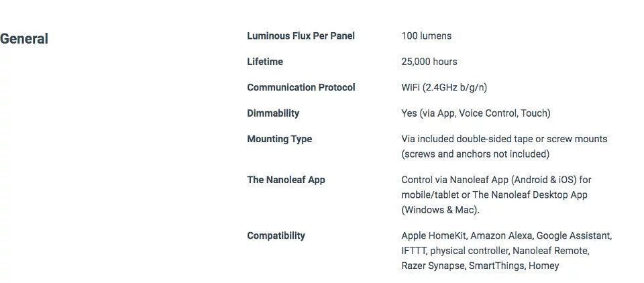This screenshot has width=644, height=283.
Task: Click the 100 lumens value
Action: [426, 36]
